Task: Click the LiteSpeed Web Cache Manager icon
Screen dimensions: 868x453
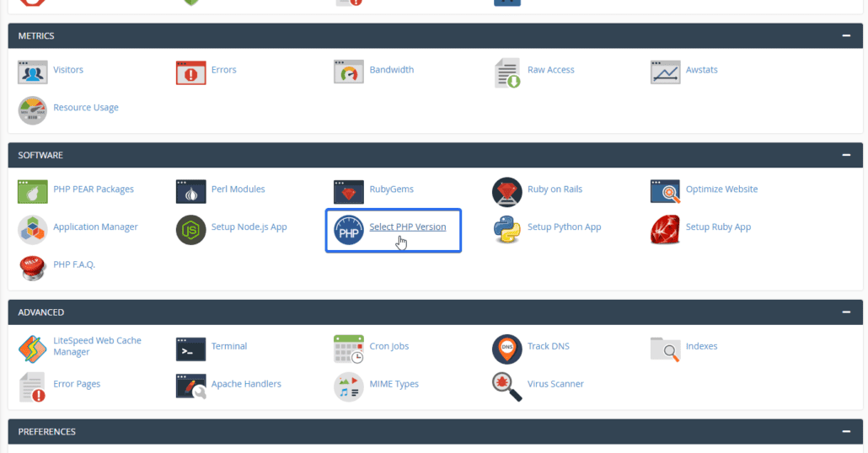Action: pyautogui.click(x=32, y=349)
